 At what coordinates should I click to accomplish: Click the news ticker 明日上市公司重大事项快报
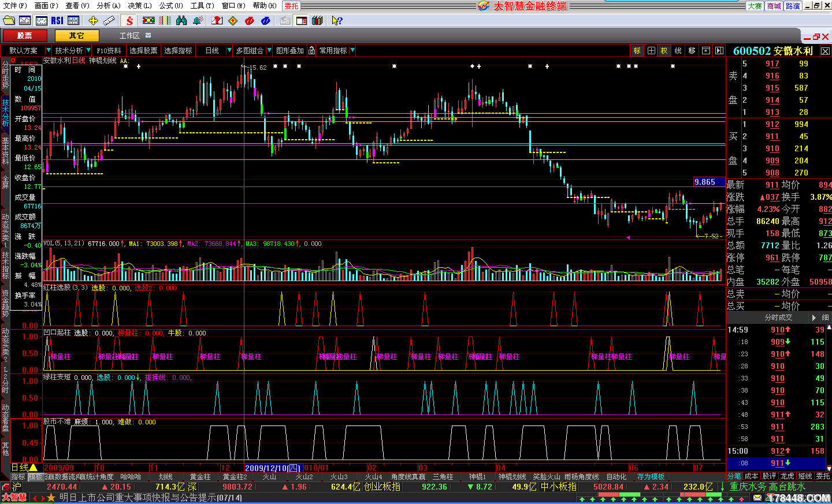pyautogui.click(x=151, y=498)
